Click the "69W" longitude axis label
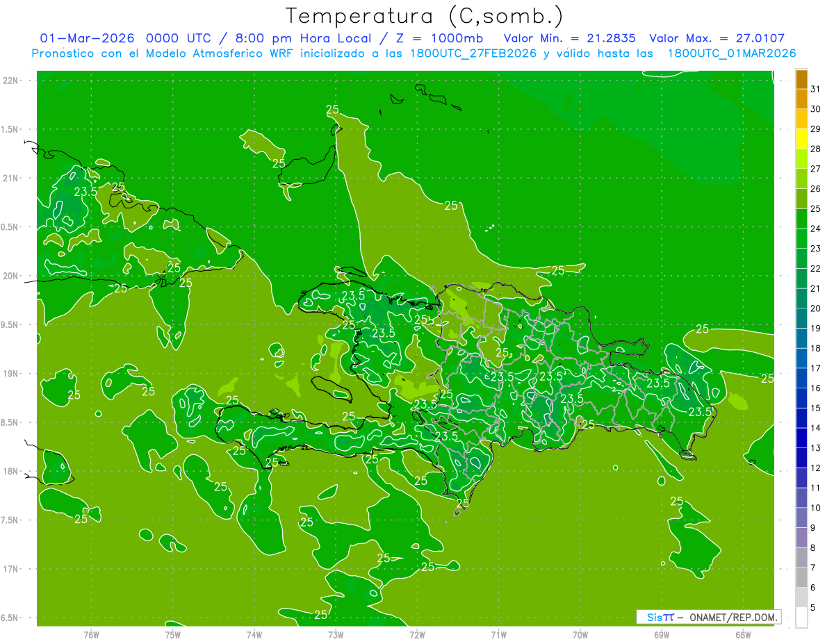 point(661,634)
